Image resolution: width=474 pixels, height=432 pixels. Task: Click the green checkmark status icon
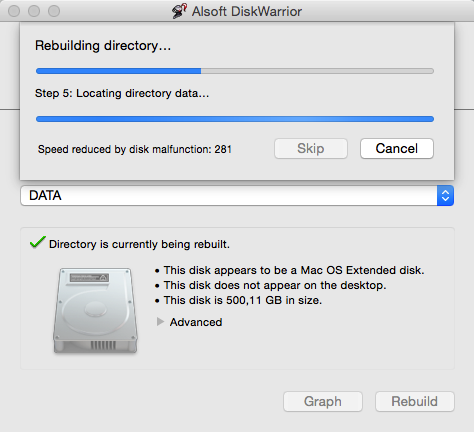[38, 242]
